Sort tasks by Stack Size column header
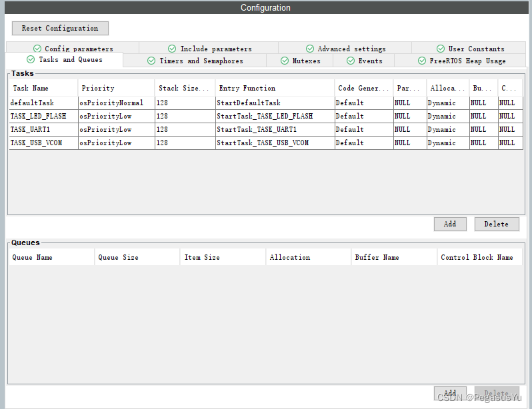 pos(183,88)
